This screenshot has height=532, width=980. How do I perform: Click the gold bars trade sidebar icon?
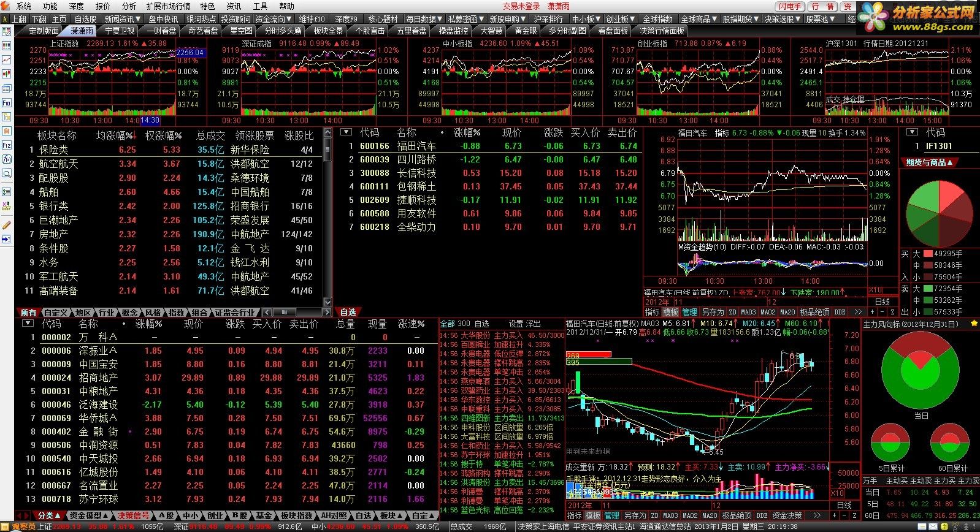click(6, 206)
